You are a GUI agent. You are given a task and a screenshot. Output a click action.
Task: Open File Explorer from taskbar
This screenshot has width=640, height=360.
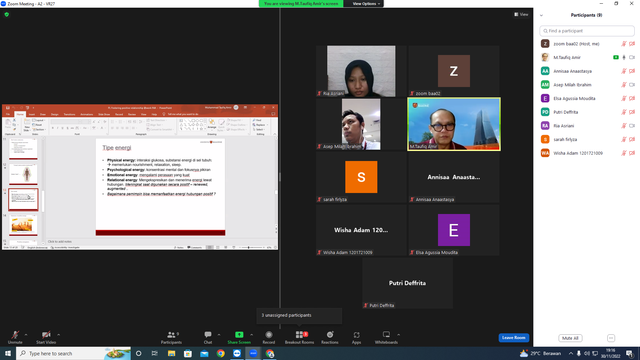point(171,353)
